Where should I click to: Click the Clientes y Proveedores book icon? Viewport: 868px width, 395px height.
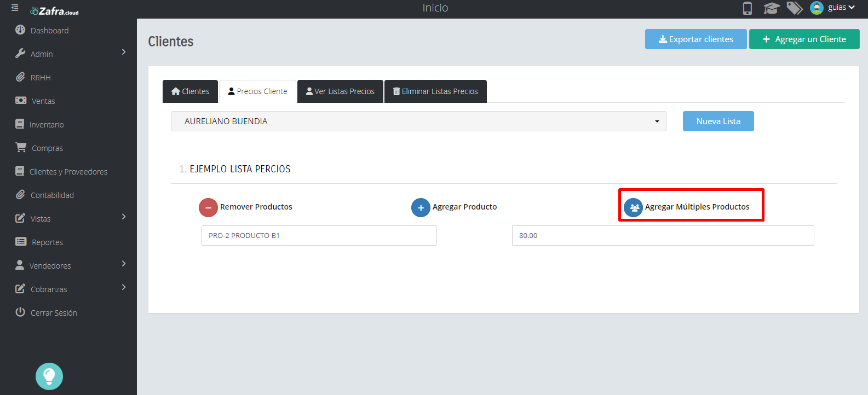point(20,171)
